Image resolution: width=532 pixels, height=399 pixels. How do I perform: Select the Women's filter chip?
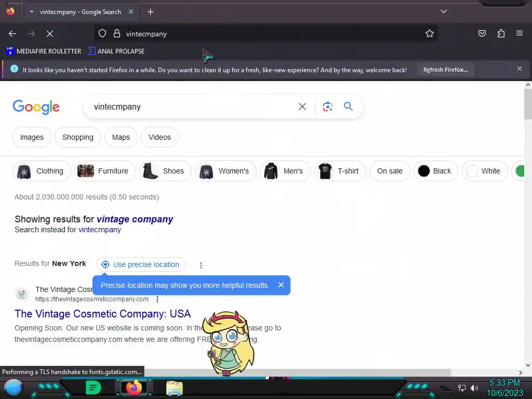tap(225, 171)
